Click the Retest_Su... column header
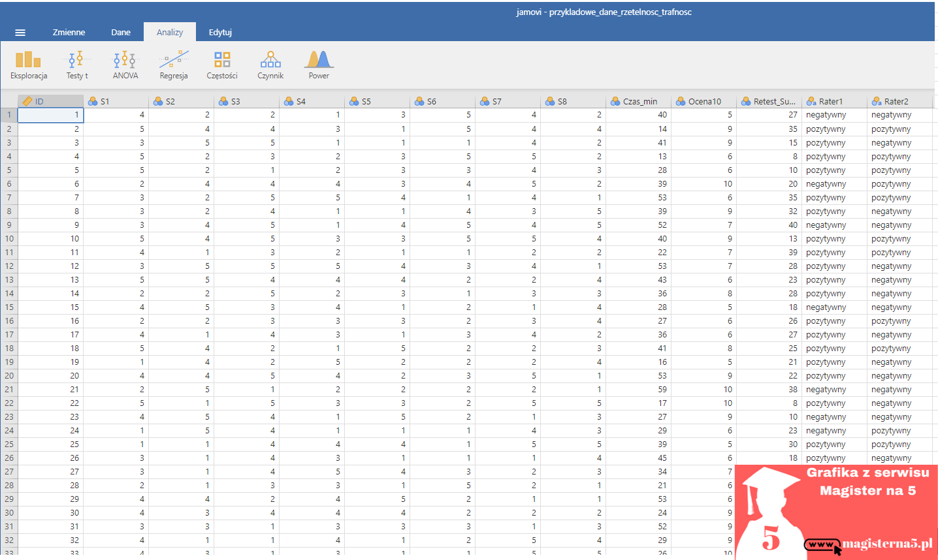938x560 pixels. click(769, 101)
